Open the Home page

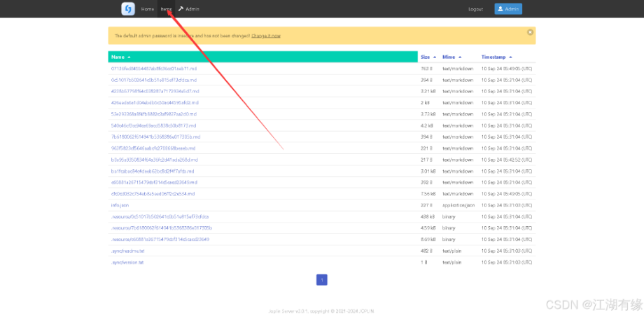[x=148, y=9]
